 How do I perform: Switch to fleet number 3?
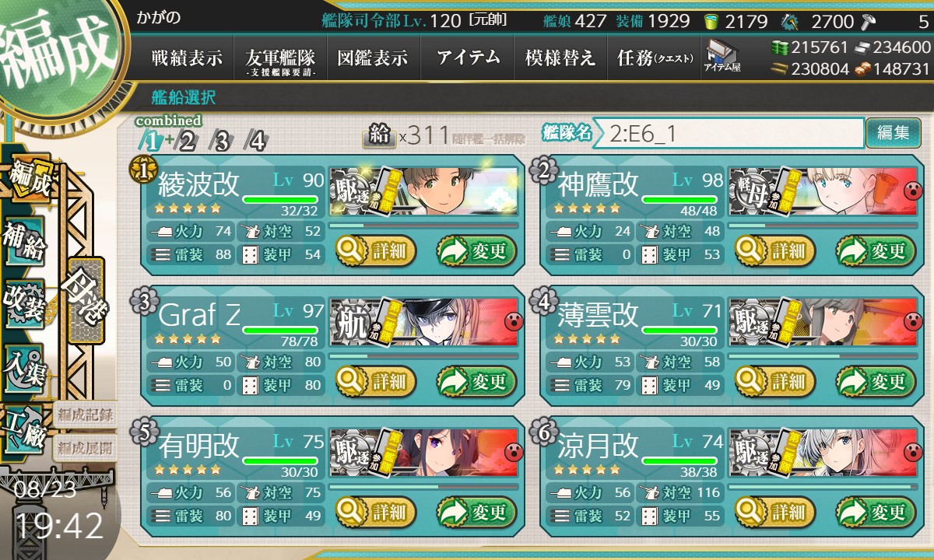pyautogui.click(x=222, y=141)
